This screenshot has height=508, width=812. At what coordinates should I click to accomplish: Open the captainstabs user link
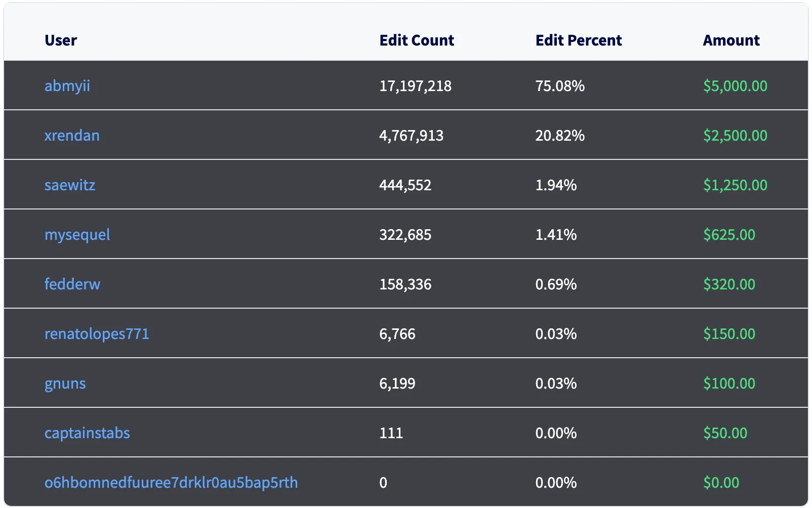coord(87,433)
